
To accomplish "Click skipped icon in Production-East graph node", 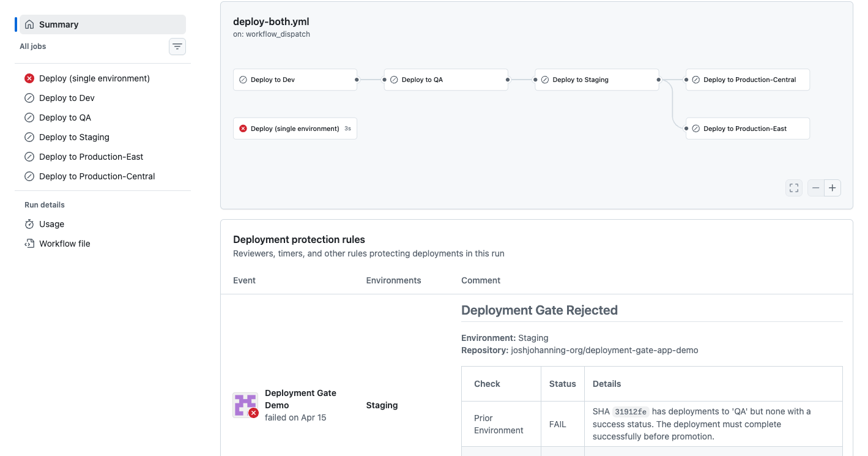I will tap(696, 129).
